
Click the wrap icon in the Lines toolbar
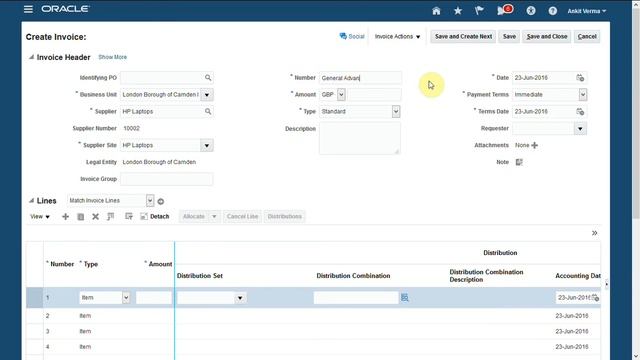coord(129,216)
